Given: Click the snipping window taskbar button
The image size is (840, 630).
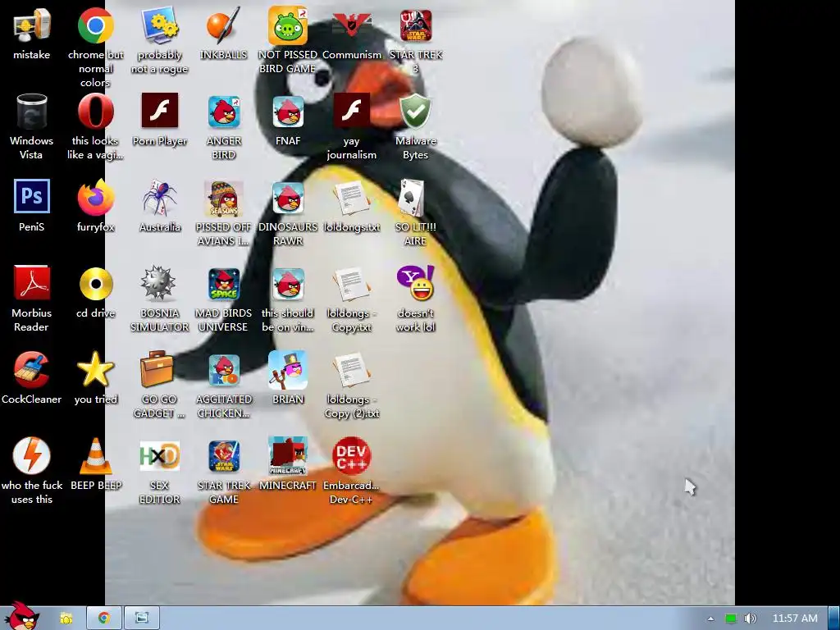Looking at the screenshot, I should pyautogui.click(x=142, y=619).
